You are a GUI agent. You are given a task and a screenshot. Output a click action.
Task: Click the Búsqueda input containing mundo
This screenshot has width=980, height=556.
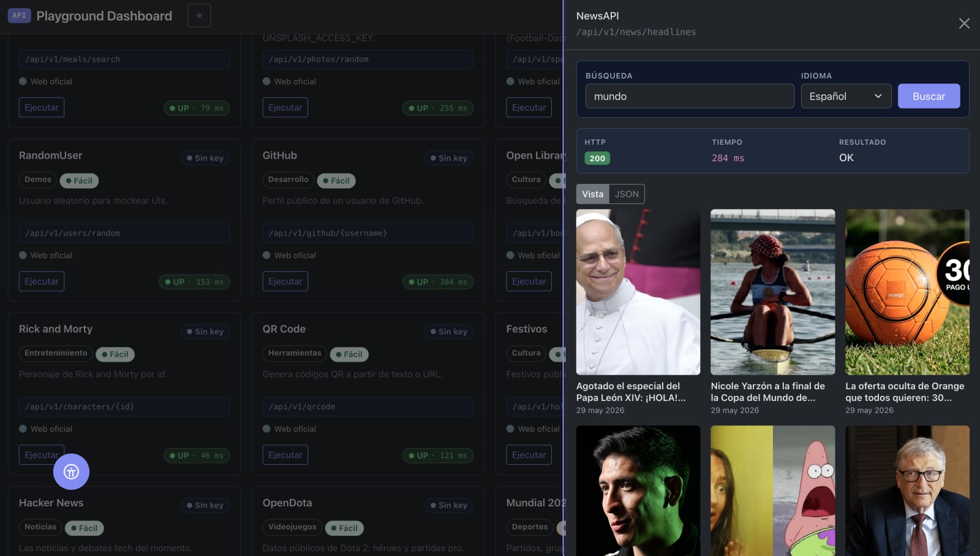coord(690,96)
